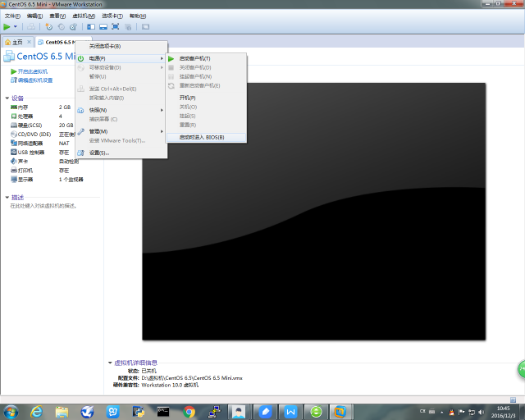This screenshot has width=525, height=420.
Task: Click the snapshot icon beside 快照(N)
Action: coord(80,110)
